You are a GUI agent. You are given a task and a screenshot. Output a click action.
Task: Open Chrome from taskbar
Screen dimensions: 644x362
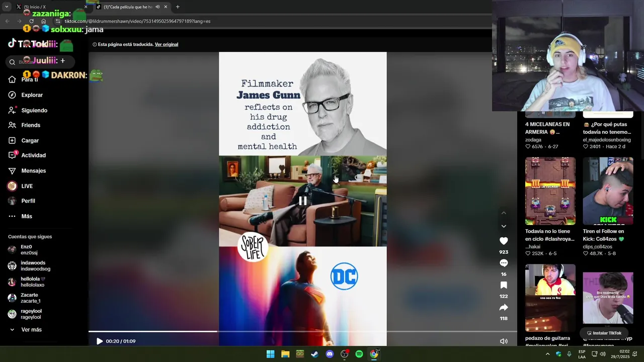(374, 354)
